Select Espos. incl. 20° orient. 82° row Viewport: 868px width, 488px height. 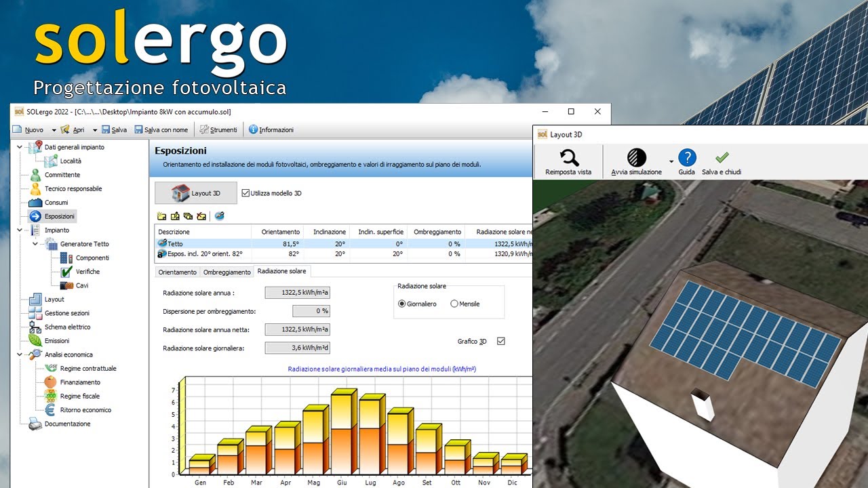[344, 254]
